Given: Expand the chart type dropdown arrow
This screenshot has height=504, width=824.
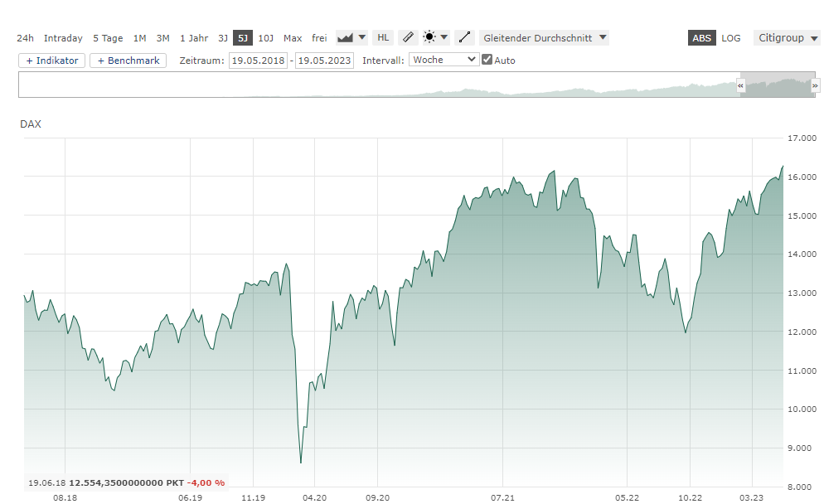Looking at the screenshot, I should click(x=362, y=37).
